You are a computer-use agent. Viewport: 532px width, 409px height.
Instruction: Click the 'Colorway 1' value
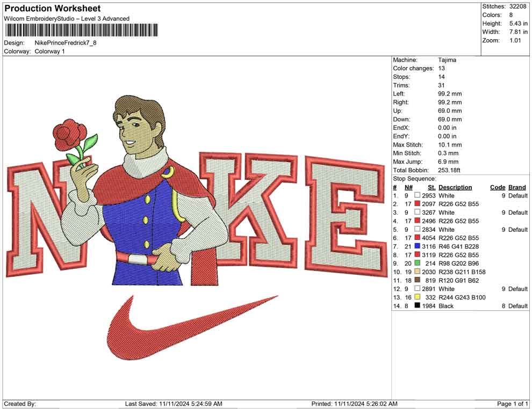click(49, 52)
